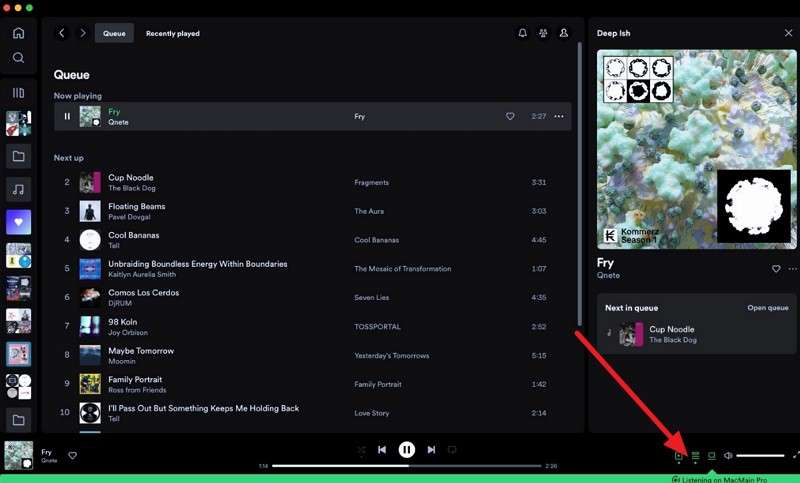Toggle the Now Playing view button
Screen dimensions: 800x483
[x=679, y=456]
